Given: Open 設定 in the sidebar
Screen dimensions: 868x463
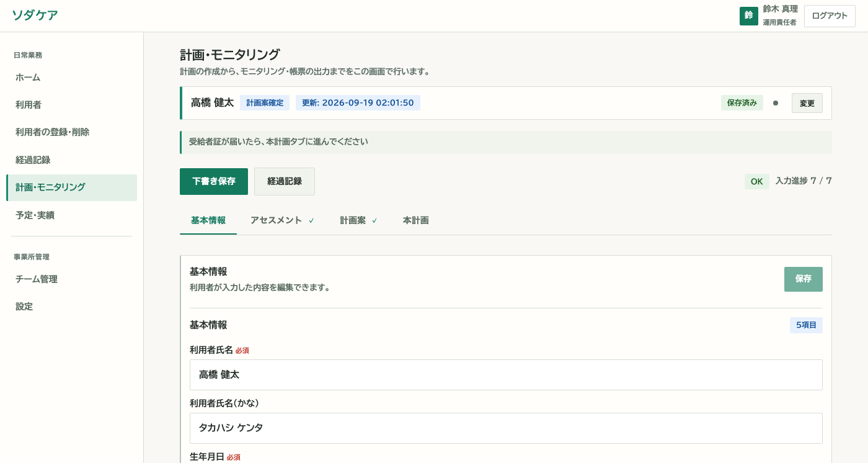Looking at the screenshot, I should click(71, 307).
